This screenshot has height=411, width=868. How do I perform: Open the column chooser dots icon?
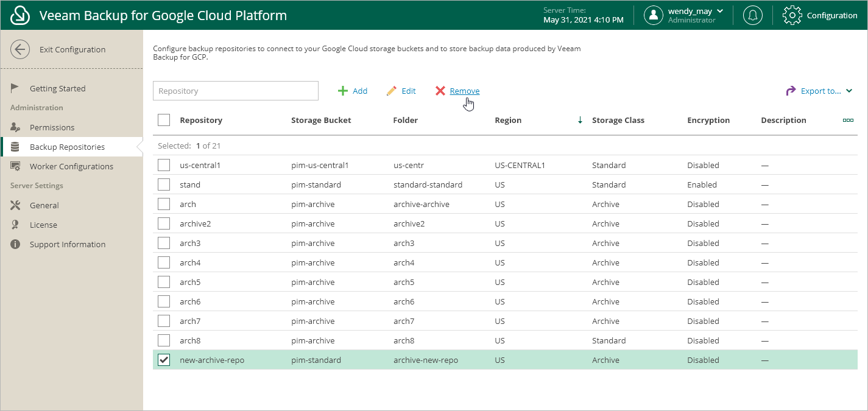pos(848,120)
